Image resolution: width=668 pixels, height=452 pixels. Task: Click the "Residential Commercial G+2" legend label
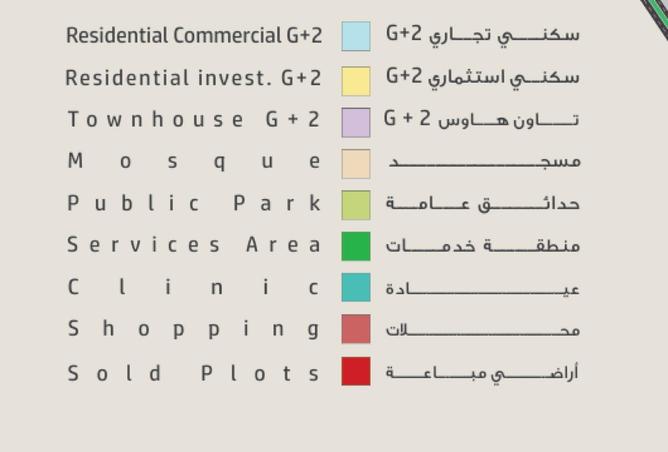click(194, 36)
